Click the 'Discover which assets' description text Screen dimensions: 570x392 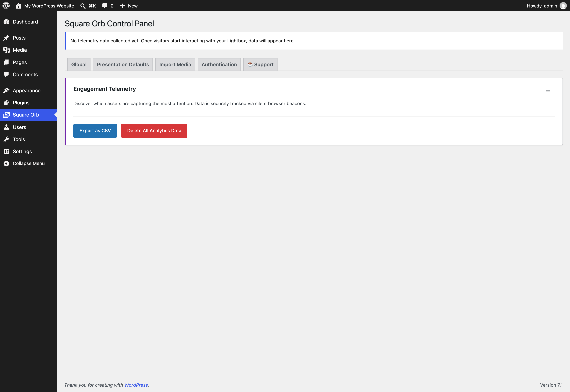[190, 103]
